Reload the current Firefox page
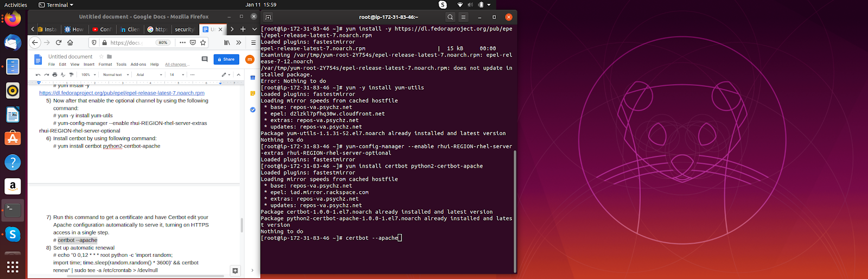The height and width of the screenshot is (279, 868). click(59, 42)
